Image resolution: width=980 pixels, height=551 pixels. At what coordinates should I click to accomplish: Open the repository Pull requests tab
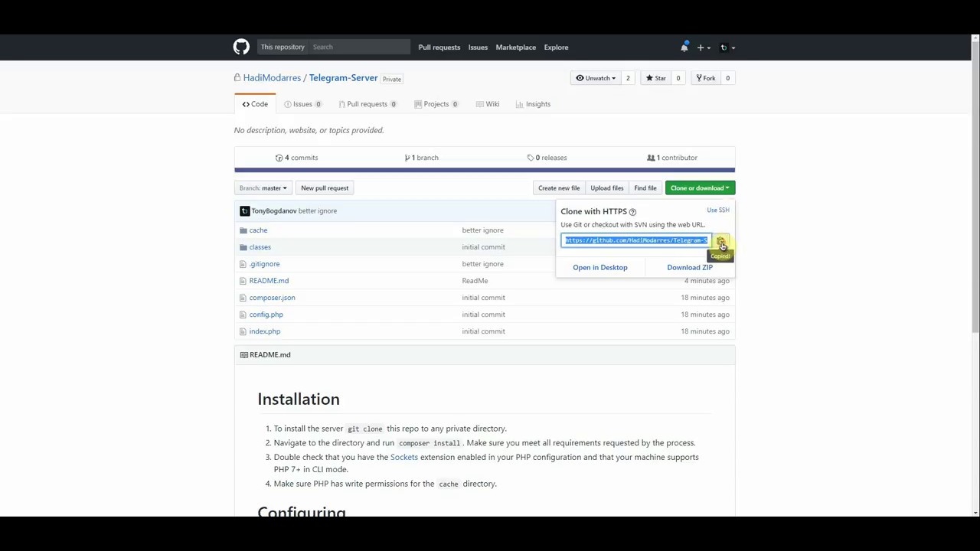367,104
